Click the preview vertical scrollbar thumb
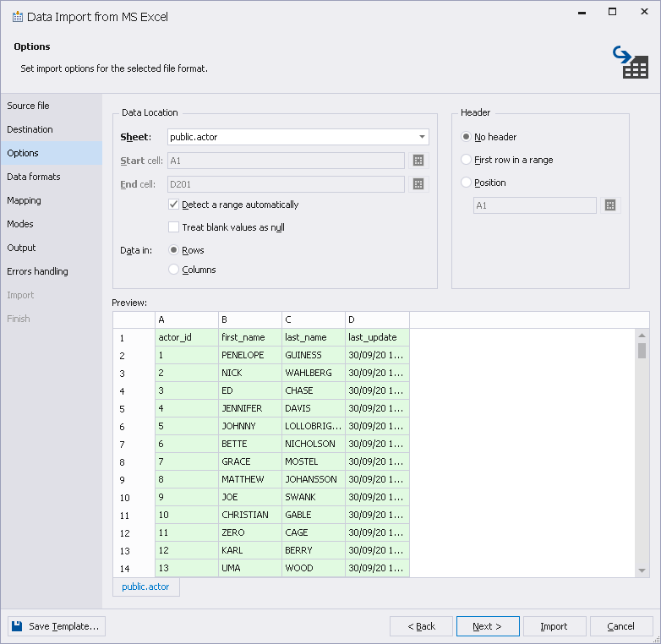Screen dimensions: 661x644 (642, 350)
